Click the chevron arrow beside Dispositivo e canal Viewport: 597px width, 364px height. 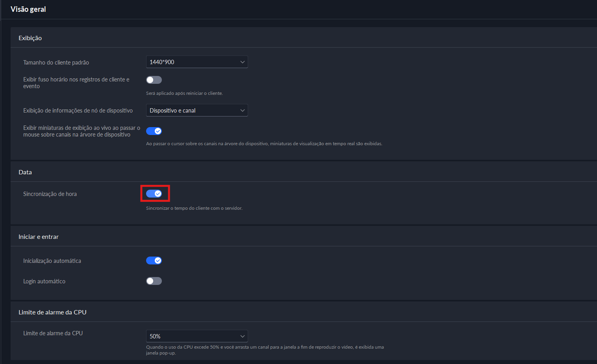(x=242, y=111)
